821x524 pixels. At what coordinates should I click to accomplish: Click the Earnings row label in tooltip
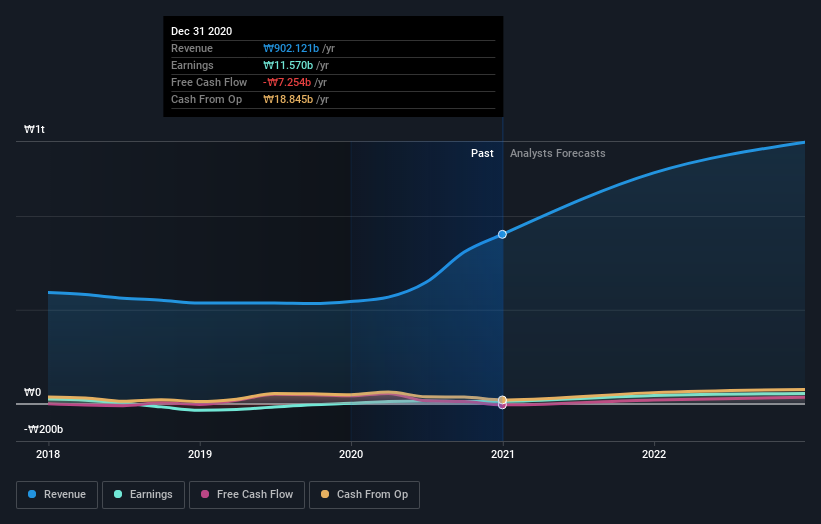click(x=192, y=65)
